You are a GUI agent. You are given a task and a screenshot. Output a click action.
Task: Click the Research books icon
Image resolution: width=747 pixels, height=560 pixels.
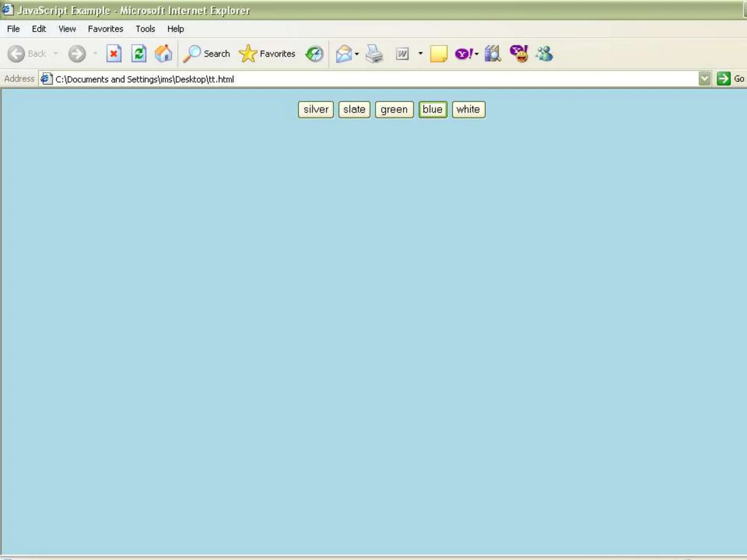[492, 54]
